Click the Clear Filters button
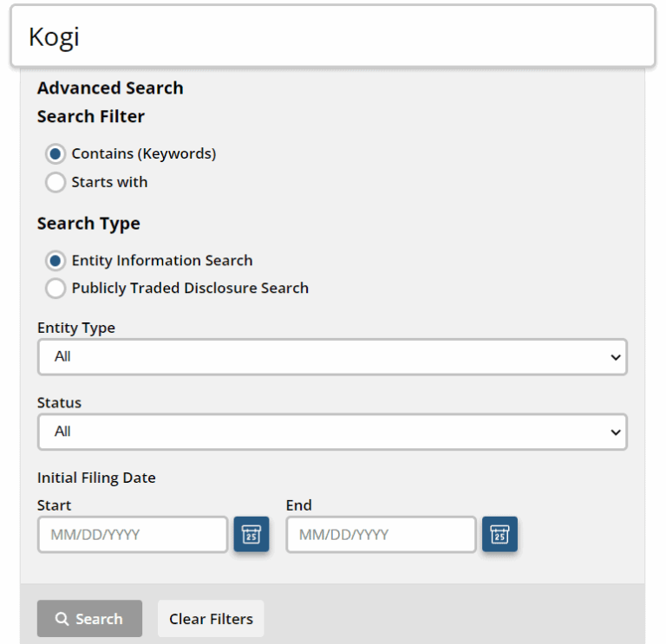Image resolution: width=666 pixels, height=644 pixels. (211, 619)
